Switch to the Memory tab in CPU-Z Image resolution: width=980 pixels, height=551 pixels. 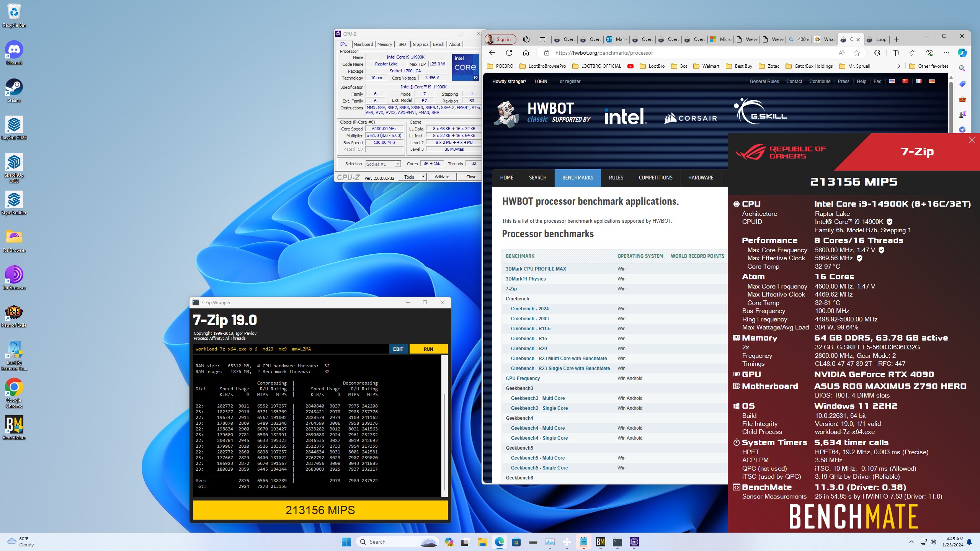pyautogui.click(x=384, y=44)
